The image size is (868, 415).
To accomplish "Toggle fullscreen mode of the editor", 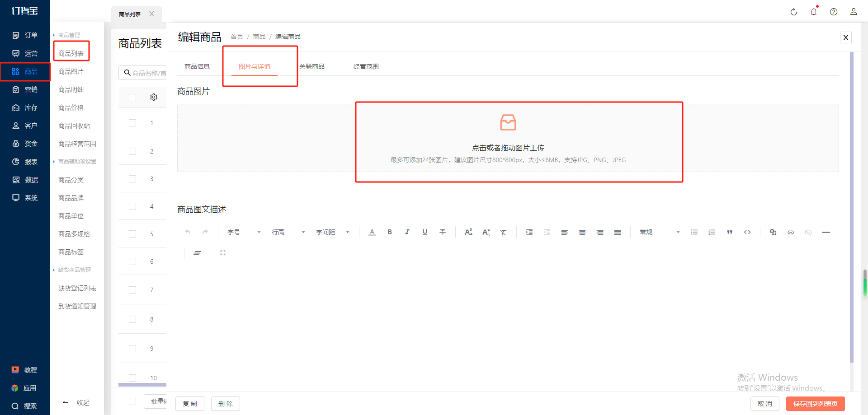I will (x=223, y=253).
